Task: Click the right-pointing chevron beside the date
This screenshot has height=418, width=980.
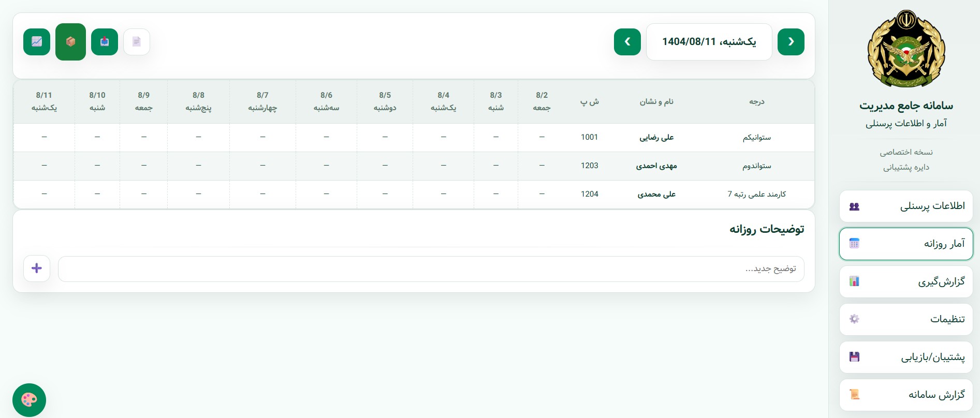Action: click(x=791, y=42)
